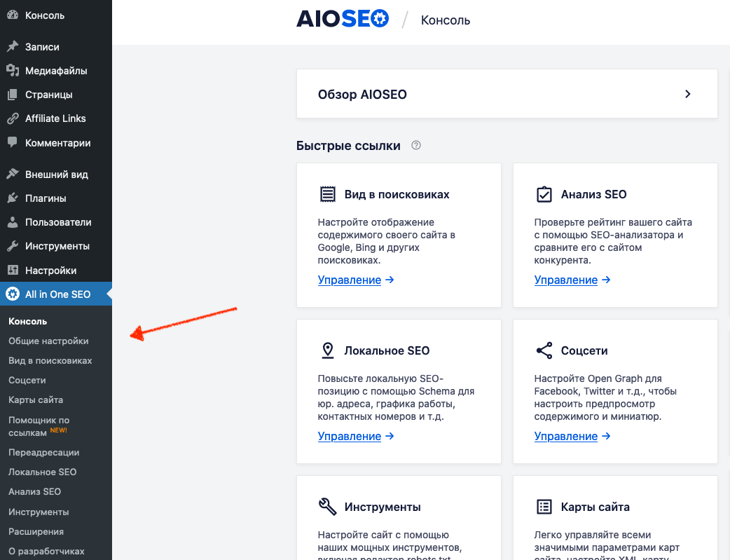Click the Внешний вид paintbrush icon
Image resolution: width=730 pixels, height=560 pixels.
coord(13,175)
